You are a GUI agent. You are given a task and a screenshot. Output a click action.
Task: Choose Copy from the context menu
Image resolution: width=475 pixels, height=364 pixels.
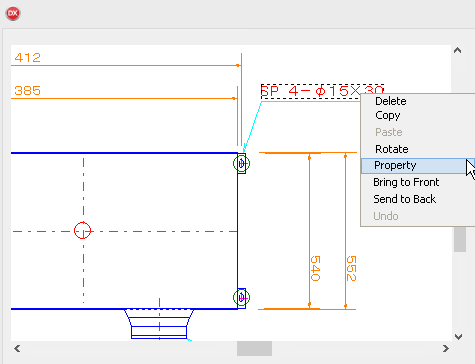pos(388,115)
